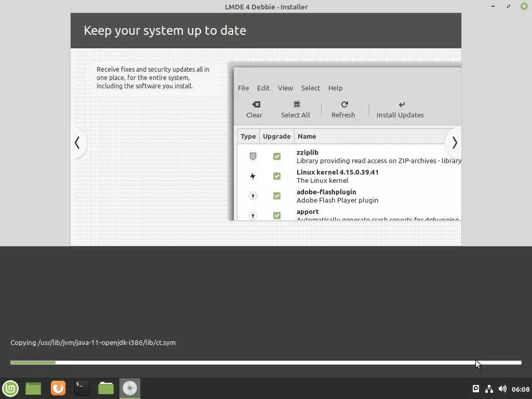Viewport: 532px width, 399px height.
Task: Open the Select menu
Action: point(311,88)
